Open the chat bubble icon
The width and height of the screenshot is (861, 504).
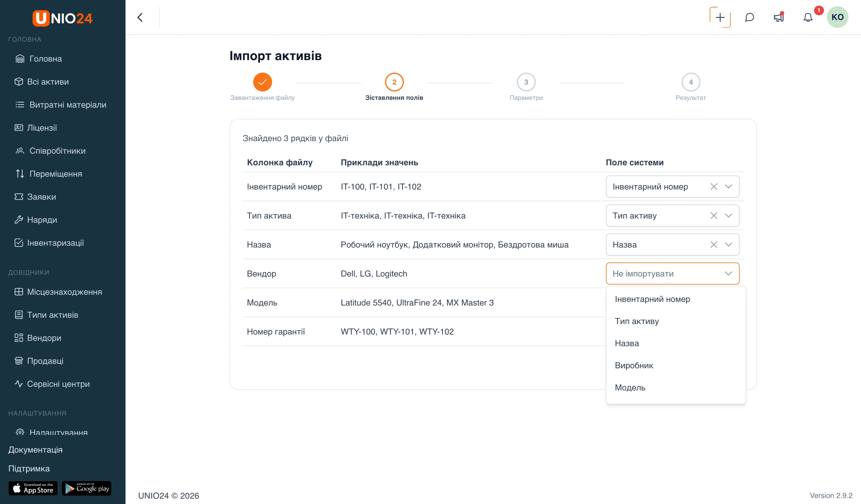749,17
